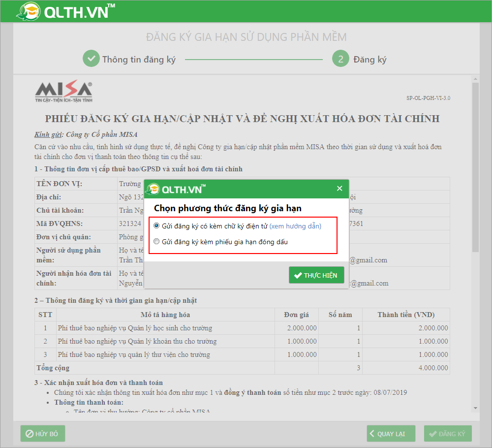Click the step 2 circle icon
This screenshot has width=492, height=448.
pyautogui.click(x=340, y=59)
